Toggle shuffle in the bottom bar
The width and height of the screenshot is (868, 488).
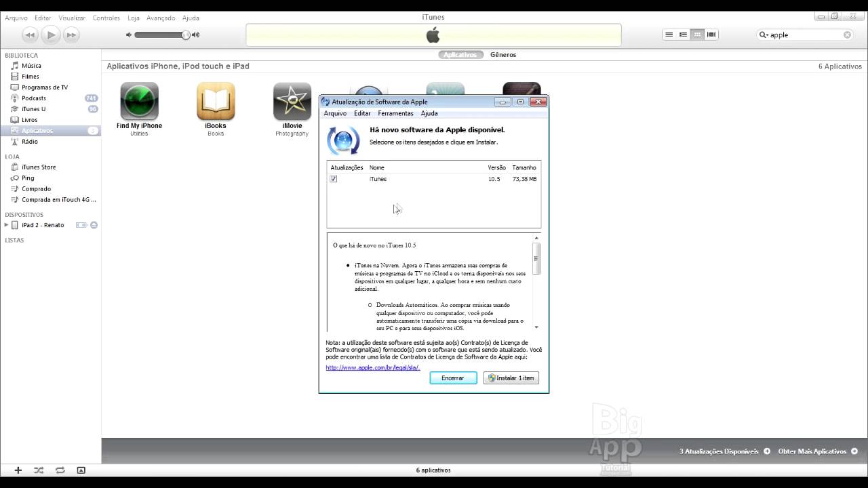pos(39,470)
